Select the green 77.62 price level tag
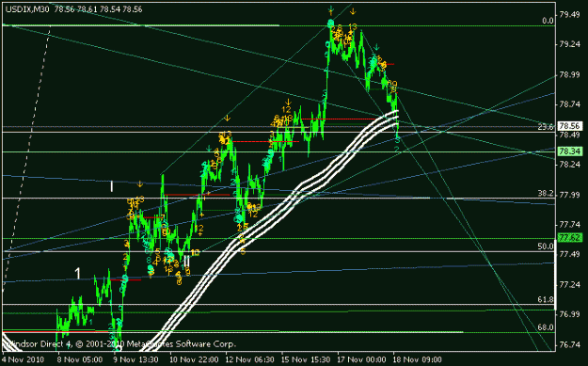 tap(570, 238)
